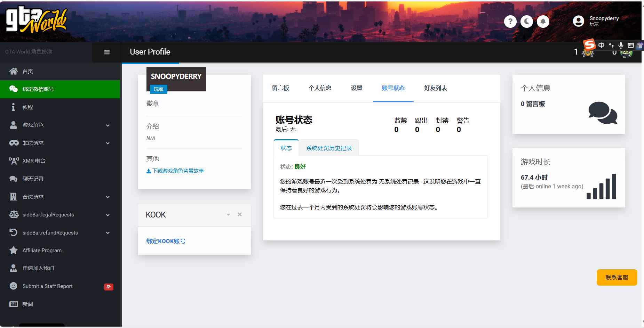Click 合法请求 building icon

(x=13, y=197)
